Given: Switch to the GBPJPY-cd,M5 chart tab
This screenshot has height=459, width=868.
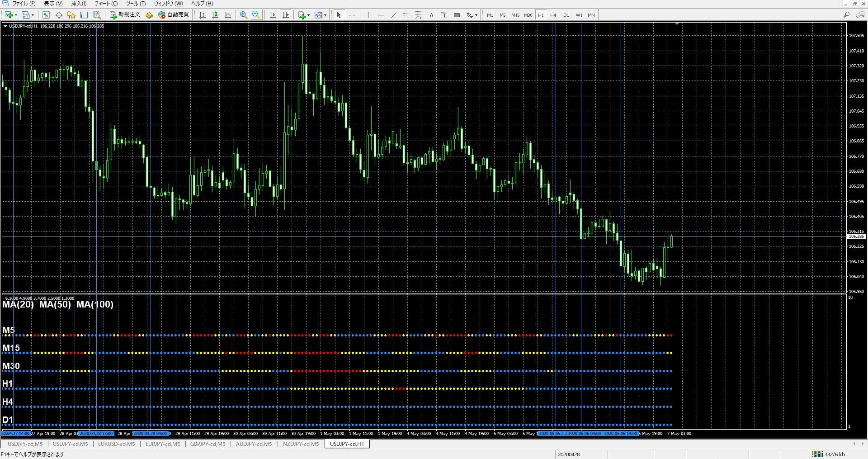Looking at the screenshot, I should click(208, 444).
